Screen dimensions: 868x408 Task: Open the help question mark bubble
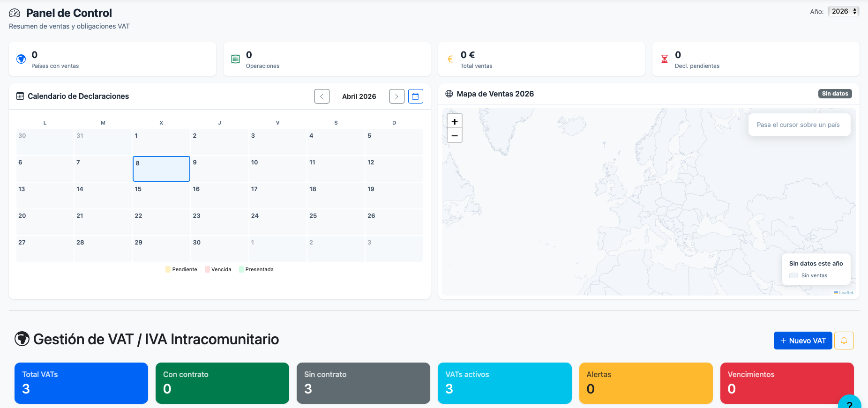point(849,404)
